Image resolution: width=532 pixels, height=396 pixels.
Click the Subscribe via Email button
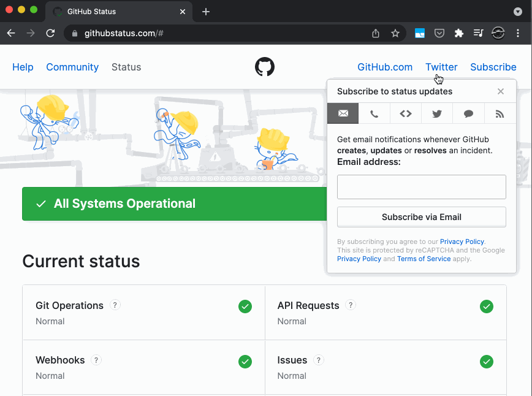[x=422, y=217]
